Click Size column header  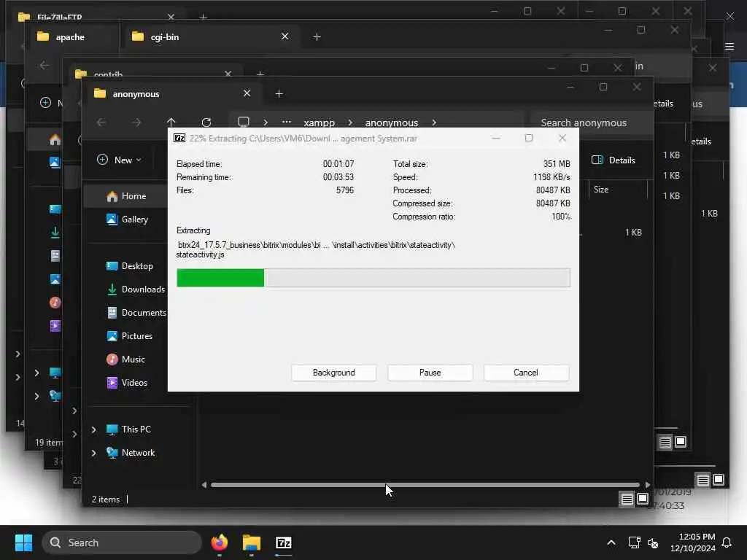tap(601, 190)
